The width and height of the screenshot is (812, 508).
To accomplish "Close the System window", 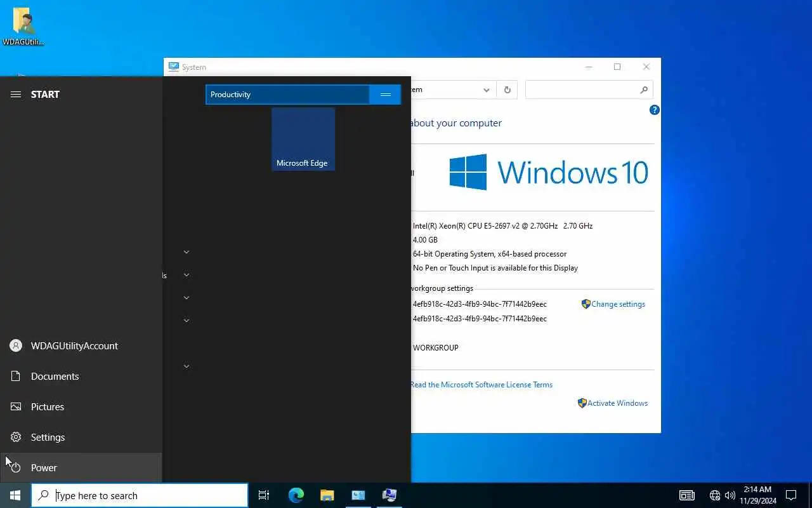I will pos(646,67).
